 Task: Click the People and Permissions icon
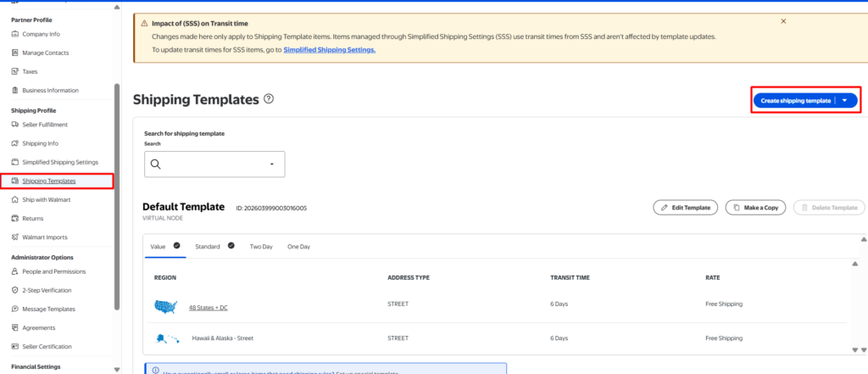coord(15,271)
